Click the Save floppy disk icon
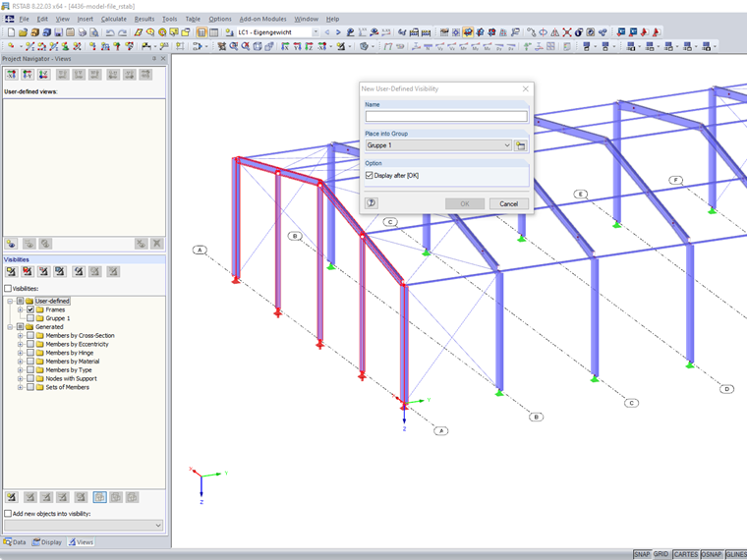This screenshot has width=747, height=560. tap(58, 32)
